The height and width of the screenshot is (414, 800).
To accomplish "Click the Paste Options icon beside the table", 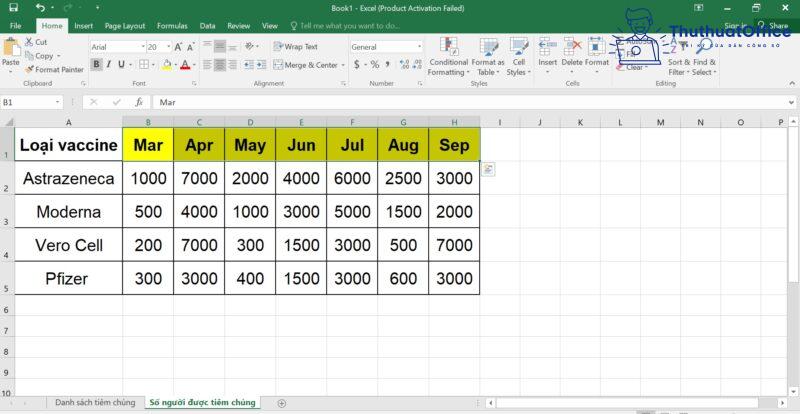I will click(x=488, y=170).
